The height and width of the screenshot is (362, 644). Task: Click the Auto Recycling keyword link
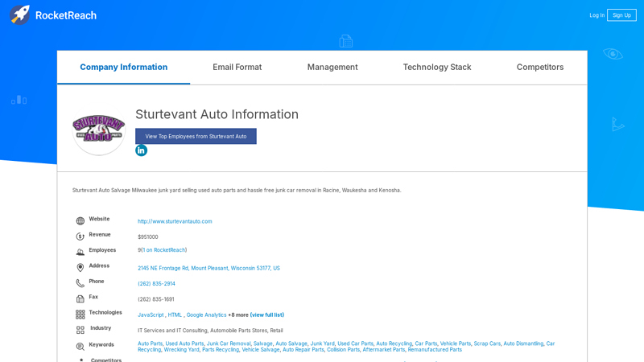point(394,343)
